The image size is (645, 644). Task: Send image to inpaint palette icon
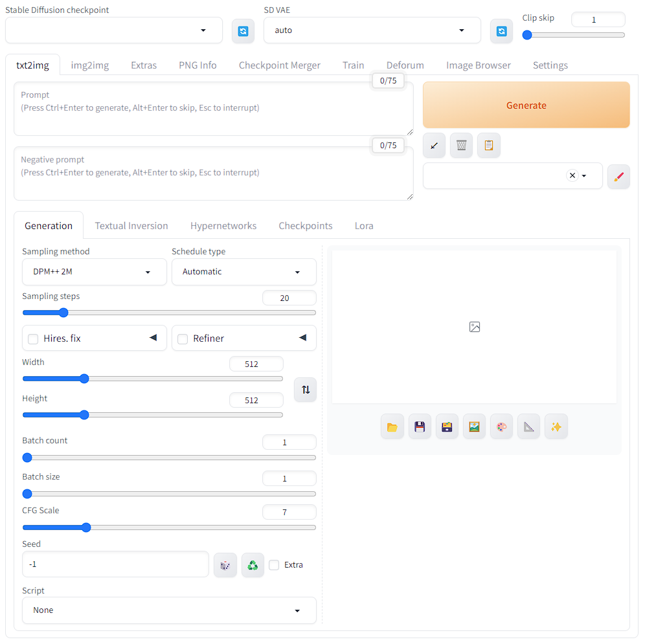501,427
